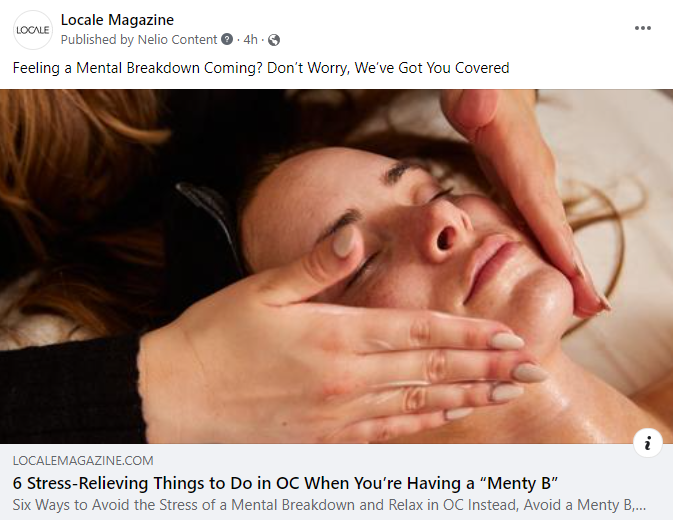This screenshot has width=673, height=520.
Task: Open the facial massage preview image
Action: (336, 266)
